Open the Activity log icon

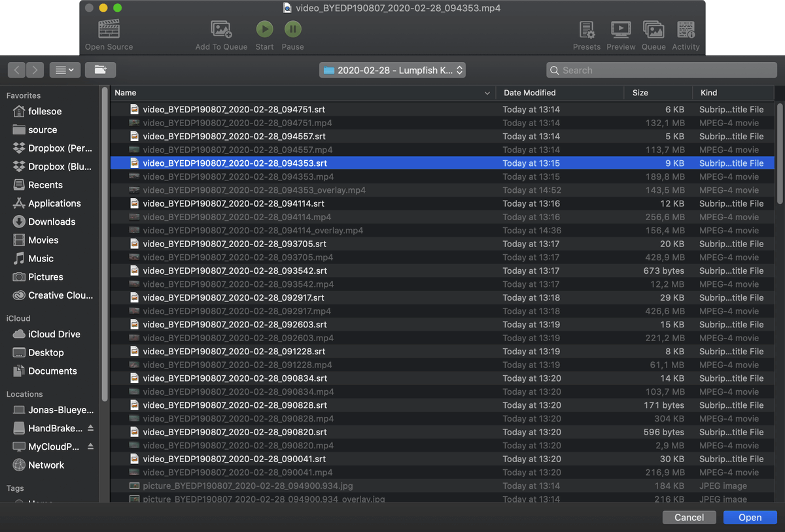686,29
